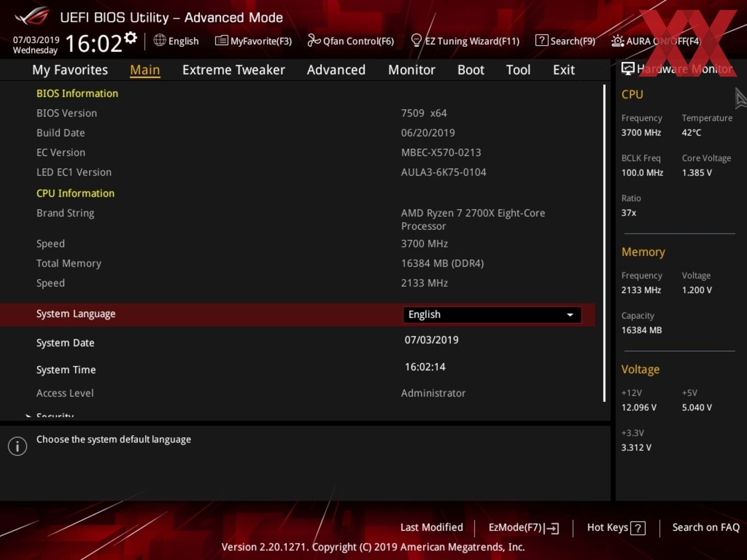Click the English label in top bar
The height and width of the screenshot is (560, 747).
pos(183,41)
